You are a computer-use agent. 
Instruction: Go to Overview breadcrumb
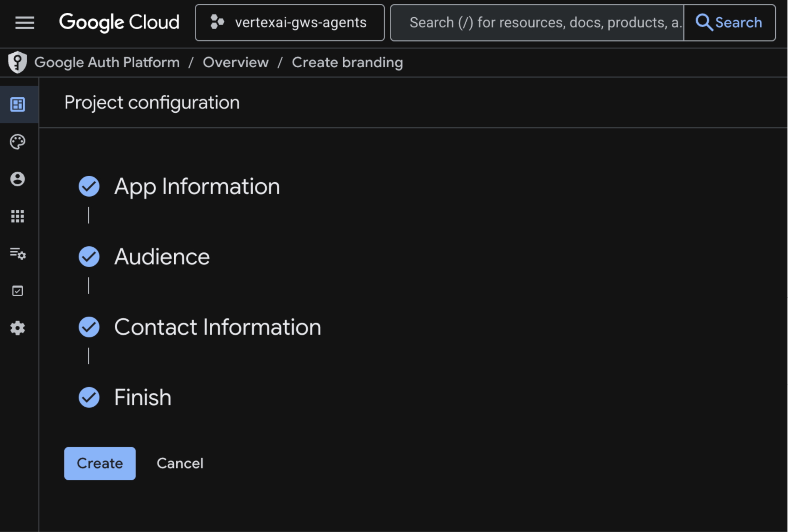click(x=235, y=62)
